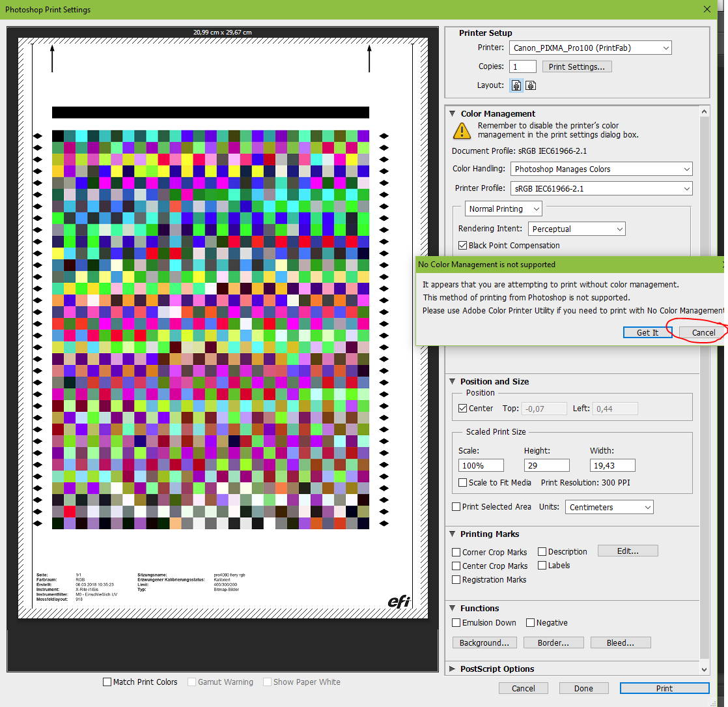Click the Scale percentage input field
The height and width of the screenshot is (707, 728).
(481, 465)
